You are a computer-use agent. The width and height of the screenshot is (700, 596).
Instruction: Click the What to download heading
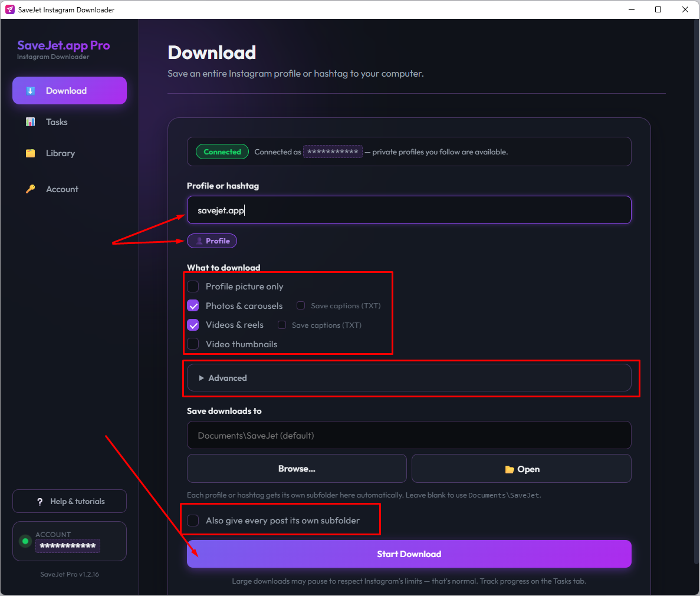pyautogui.click(x=224, y=268)
